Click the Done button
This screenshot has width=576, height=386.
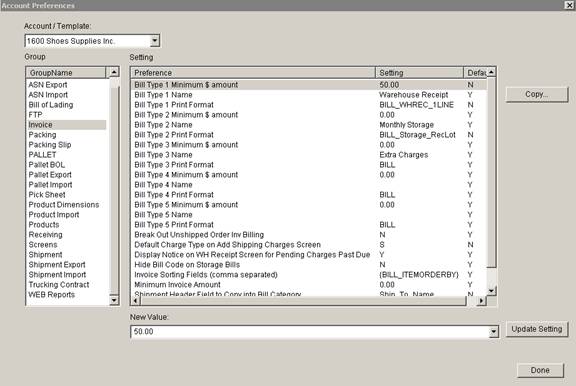point(540,370)
